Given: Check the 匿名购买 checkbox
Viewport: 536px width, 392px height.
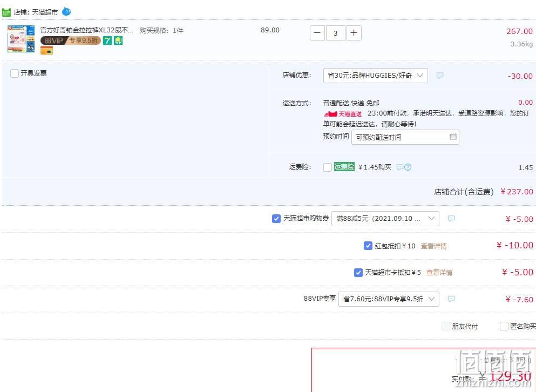Looking at the screenshot, I should coord(504,326).
